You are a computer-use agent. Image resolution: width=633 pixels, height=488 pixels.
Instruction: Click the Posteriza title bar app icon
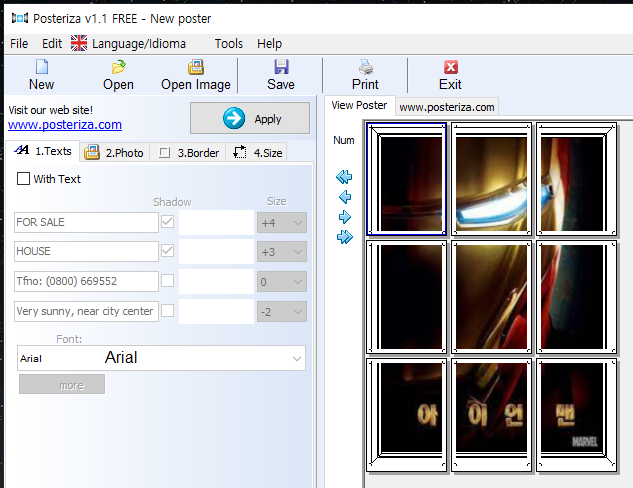coord(20,18)
